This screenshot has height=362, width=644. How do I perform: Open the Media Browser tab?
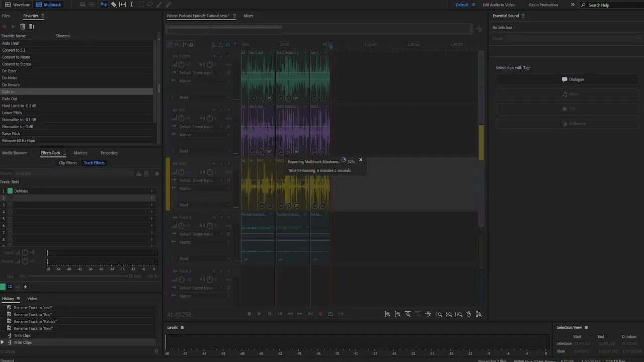pyautogui.click(x=15, y=153)
